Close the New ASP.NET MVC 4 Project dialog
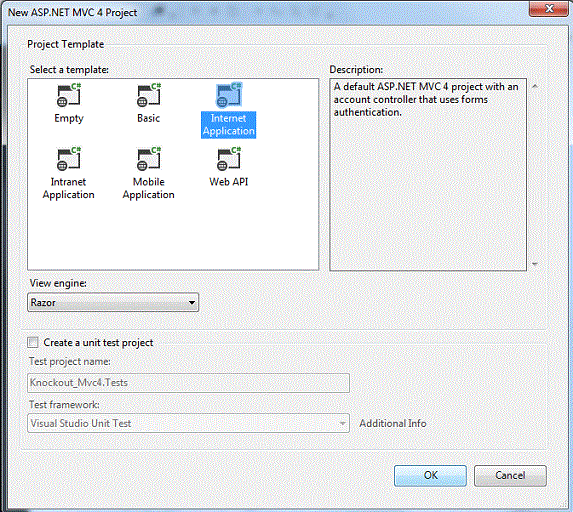 548,8
